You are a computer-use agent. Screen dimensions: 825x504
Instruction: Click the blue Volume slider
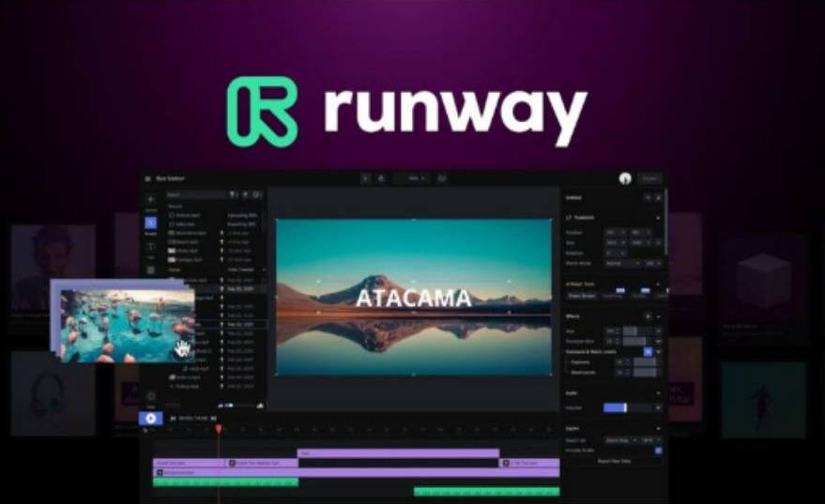coord(629,407)
